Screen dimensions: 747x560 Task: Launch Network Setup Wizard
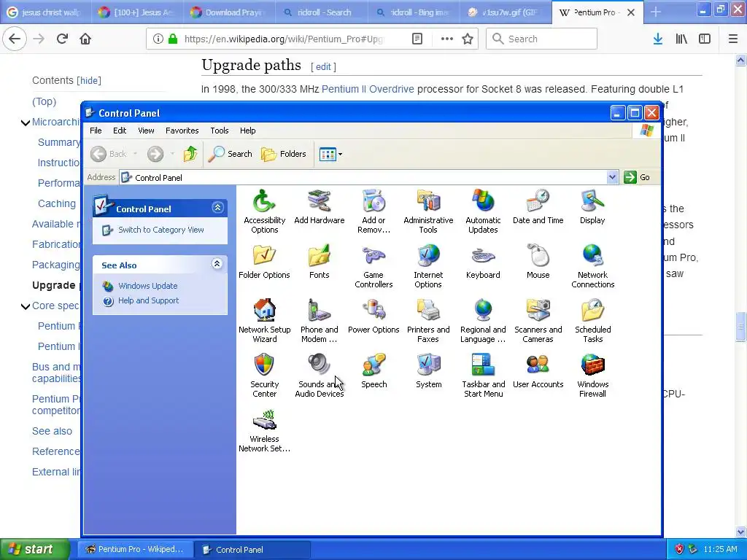[264, 321]
